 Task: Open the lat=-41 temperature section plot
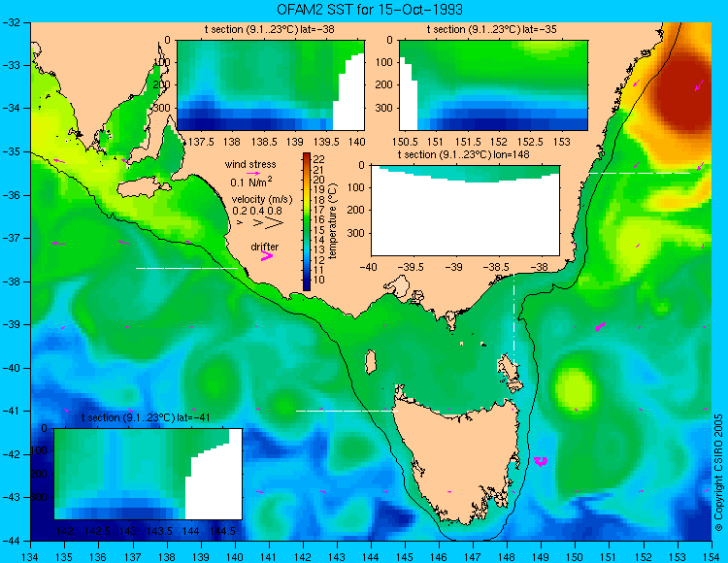click(149, 474)
